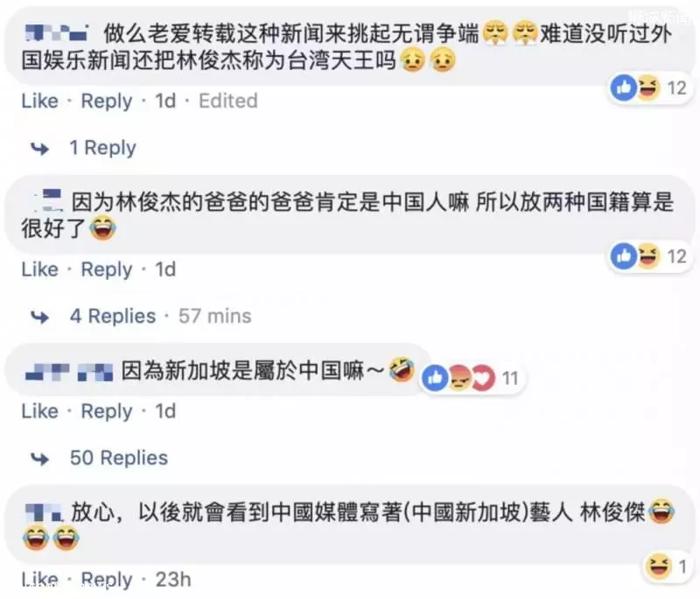The height and width of the screenshot is (599, 700).
Task: Click the angry reaction icon on third comment
Action: coord(459,378)
